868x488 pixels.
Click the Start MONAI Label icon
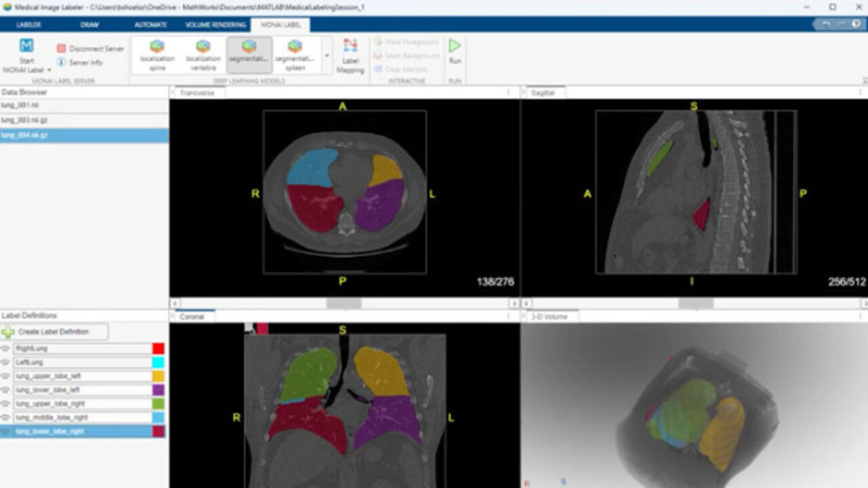point(26,46)
